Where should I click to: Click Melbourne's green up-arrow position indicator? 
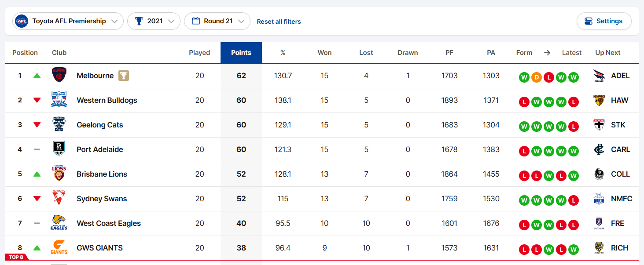click(37, 76)
